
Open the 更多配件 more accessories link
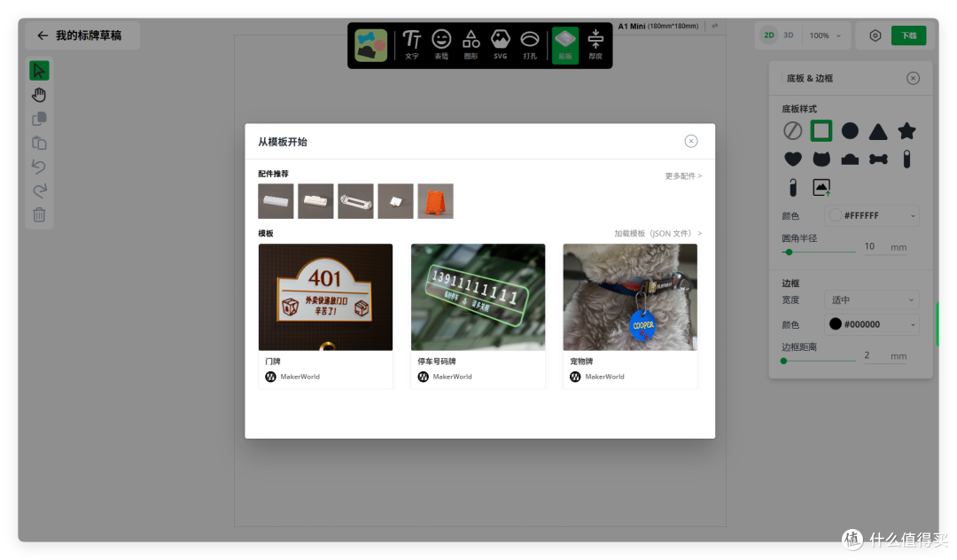click(683, 175)
